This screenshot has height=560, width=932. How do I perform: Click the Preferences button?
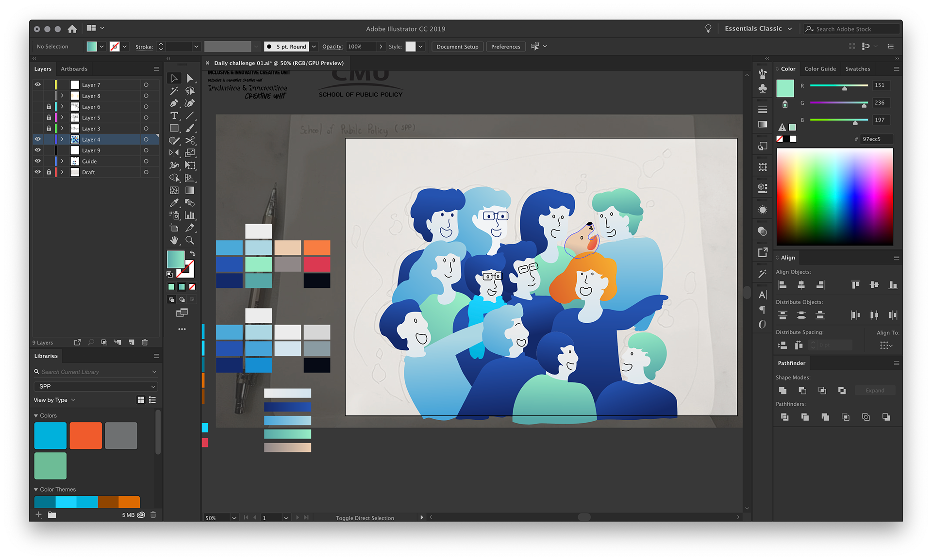505,47
